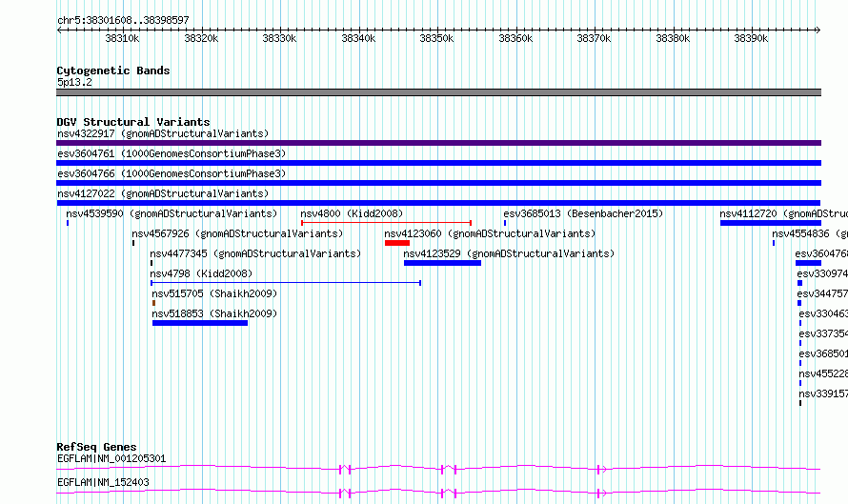Screen dimensions: 848x504
Task: Open variant label esv3685013 (Besenbacher2015)
Action: pyautogui.click(x=583, y=213)
